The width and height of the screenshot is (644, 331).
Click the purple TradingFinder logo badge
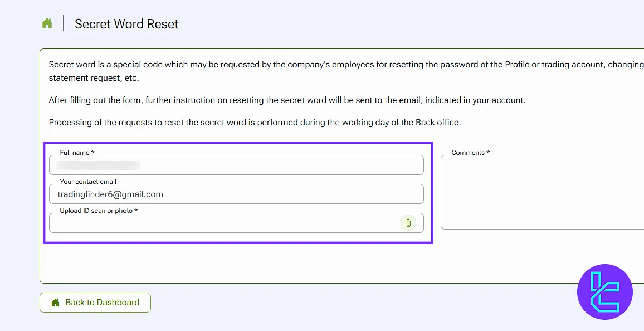(x=604, y=292)
